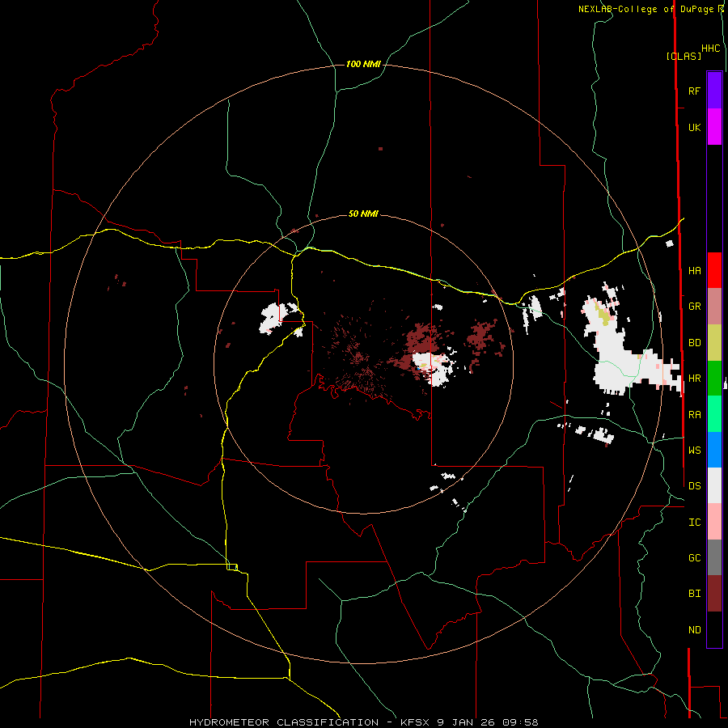Click the WS blue legend swatch

point(714,450)
